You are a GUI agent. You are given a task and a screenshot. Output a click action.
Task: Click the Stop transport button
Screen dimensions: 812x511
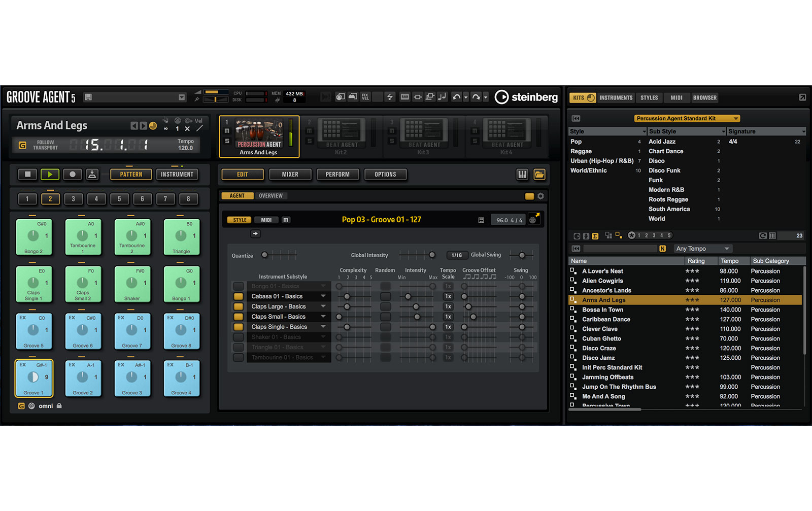pyautogui.click(x=27, y=175)
